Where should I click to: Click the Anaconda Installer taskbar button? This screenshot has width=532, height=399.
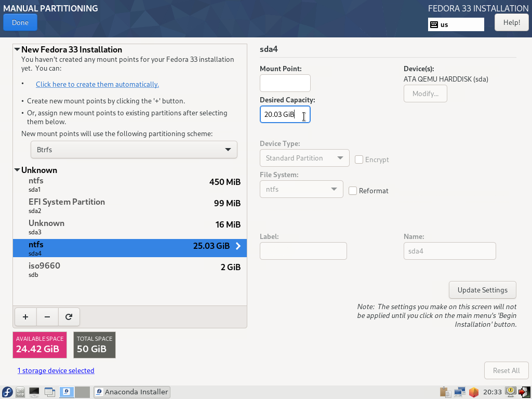click(132, 392)
